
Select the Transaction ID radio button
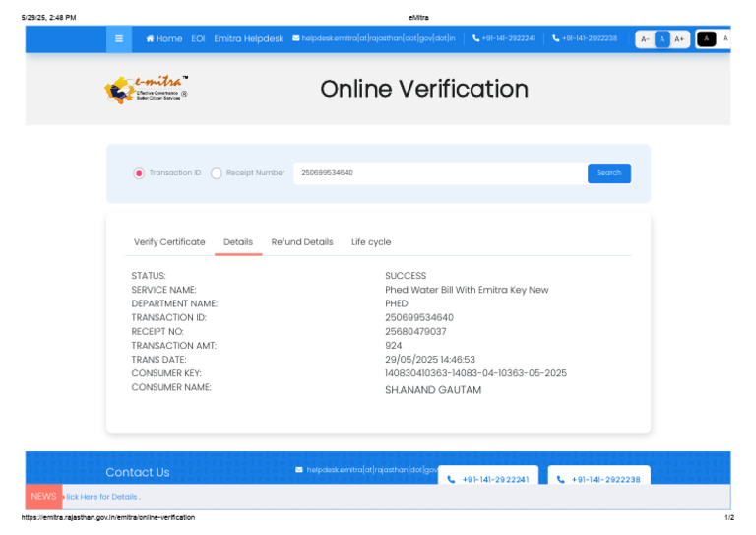coord(139,173)
